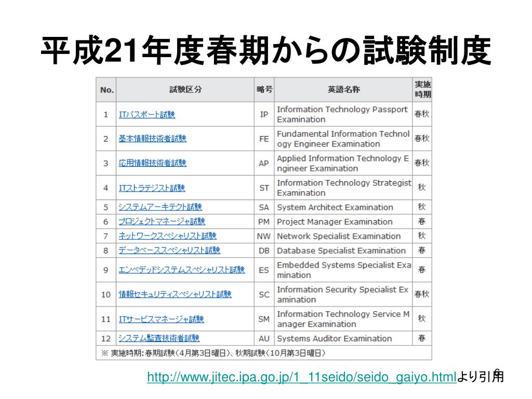Open the 応用情報技術者試験 link
The height and width of the screenshot is (399, 532).
[152, 163]
